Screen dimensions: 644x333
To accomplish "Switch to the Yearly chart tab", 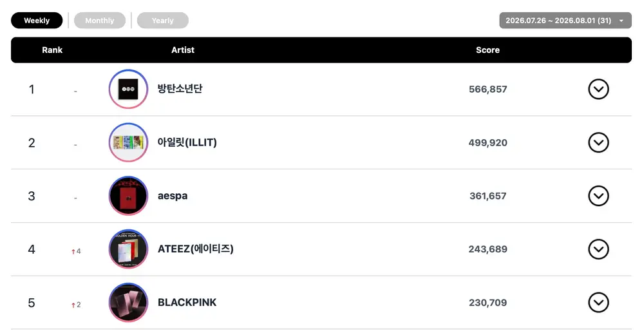I will pyautogui.click(x=163, y=21).
